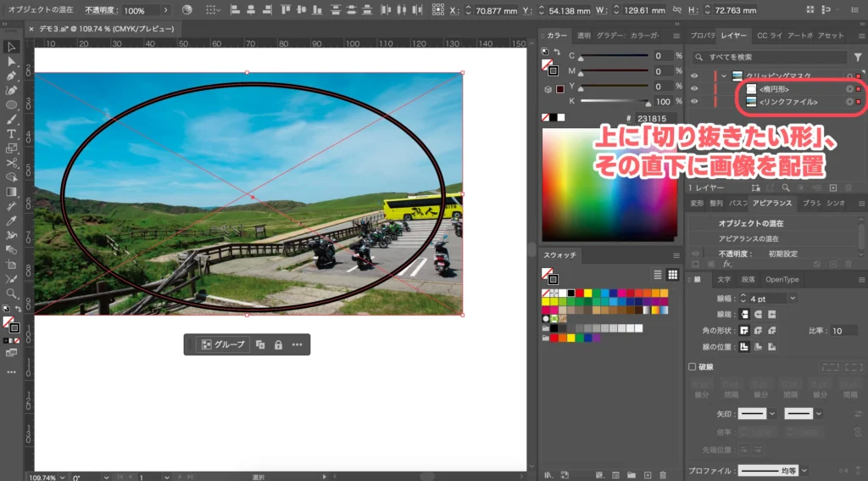This screenshot has width=868, height=481.
Task: Toggle visibility of <リンクファイル> layer
Action: (694, 102)
